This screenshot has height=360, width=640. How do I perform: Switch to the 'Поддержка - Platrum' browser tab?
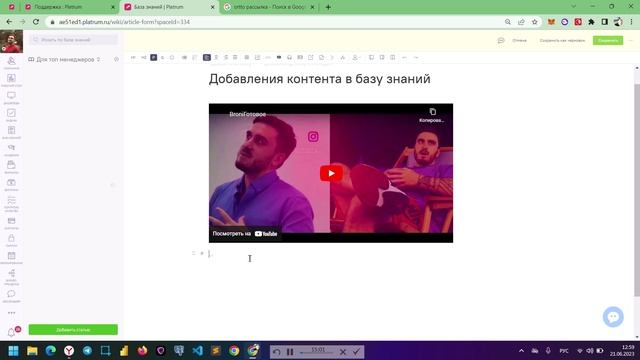tap(69, 7)
